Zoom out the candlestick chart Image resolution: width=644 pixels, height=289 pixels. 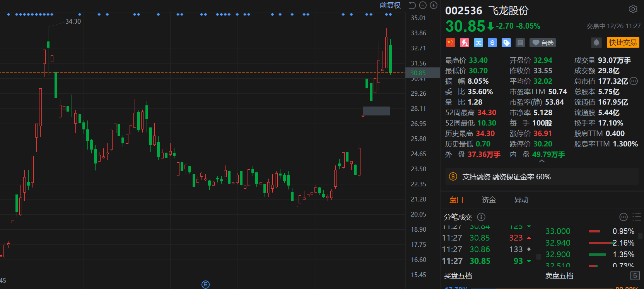tap(423, 5)
